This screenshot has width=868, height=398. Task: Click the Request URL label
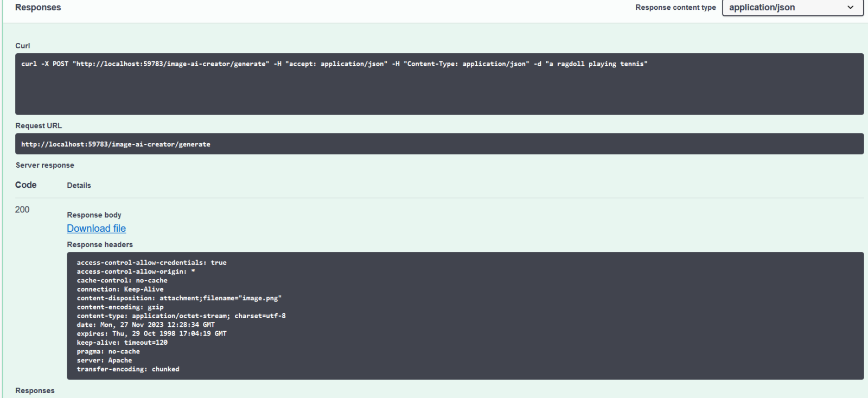(x=39, y=125)
